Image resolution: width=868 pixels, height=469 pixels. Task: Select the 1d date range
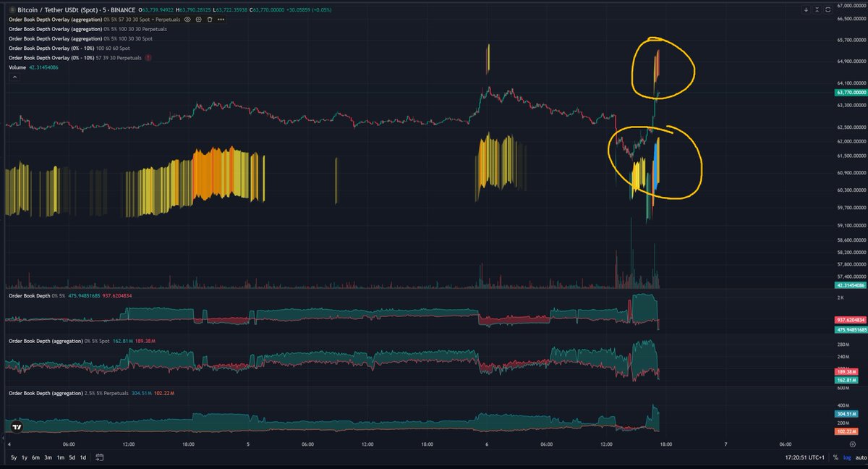click(82, 457)
